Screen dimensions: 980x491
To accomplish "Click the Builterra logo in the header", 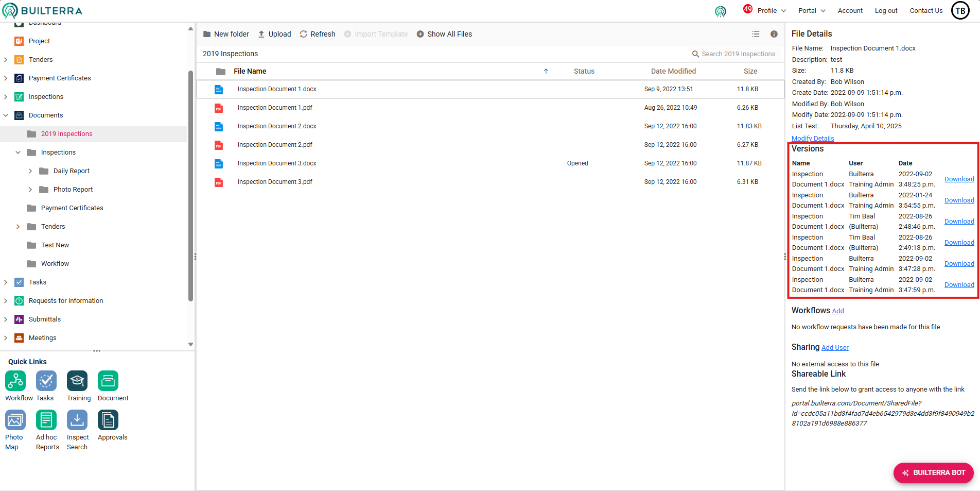I will (42, 10).
